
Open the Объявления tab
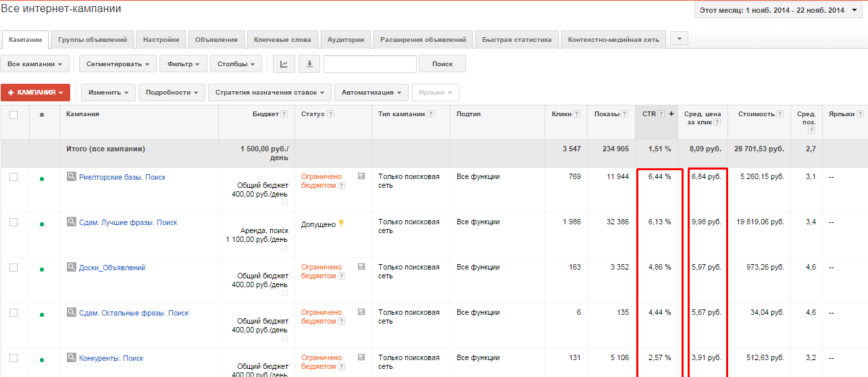click(x=216, y=40)
